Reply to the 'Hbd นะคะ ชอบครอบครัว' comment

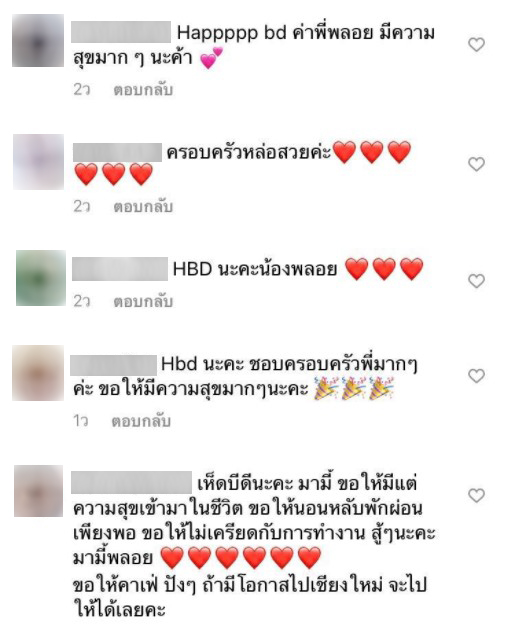click(141, 421)
